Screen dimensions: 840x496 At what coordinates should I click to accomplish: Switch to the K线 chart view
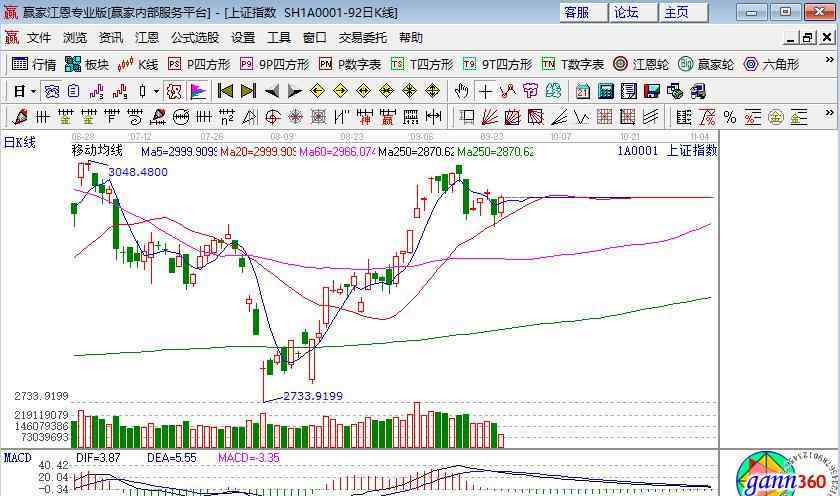(138, 64)
